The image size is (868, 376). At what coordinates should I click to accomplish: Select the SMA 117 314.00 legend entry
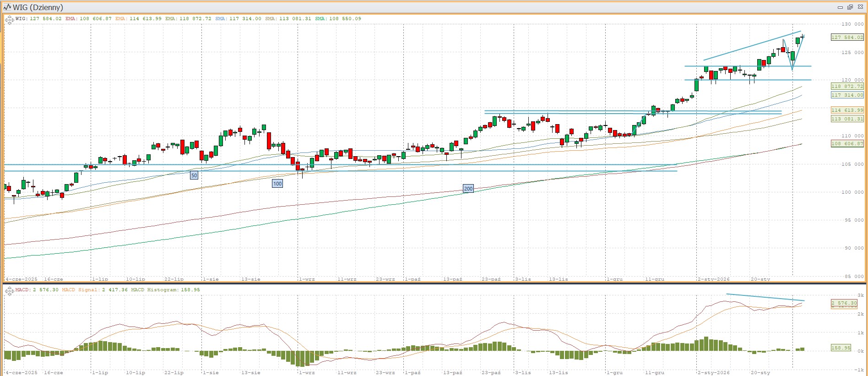point(238,19)
